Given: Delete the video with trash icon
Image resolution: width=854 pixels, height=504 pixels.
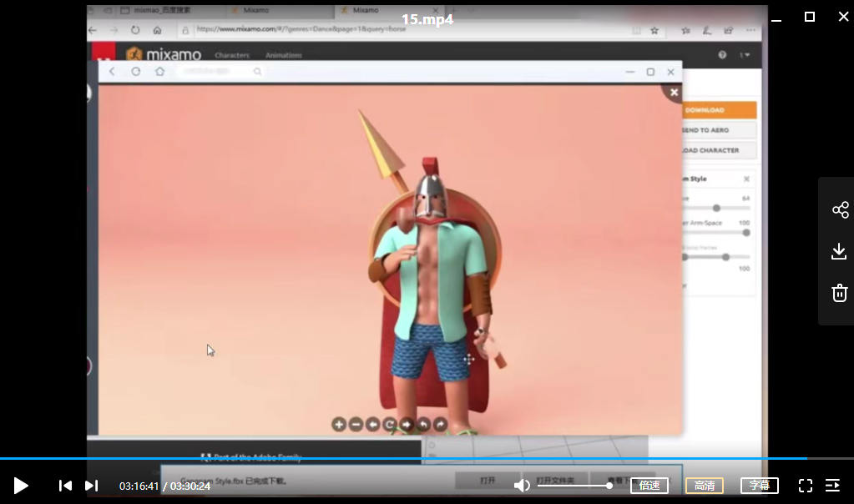Looking at the screenshot, I should point(840,293).
